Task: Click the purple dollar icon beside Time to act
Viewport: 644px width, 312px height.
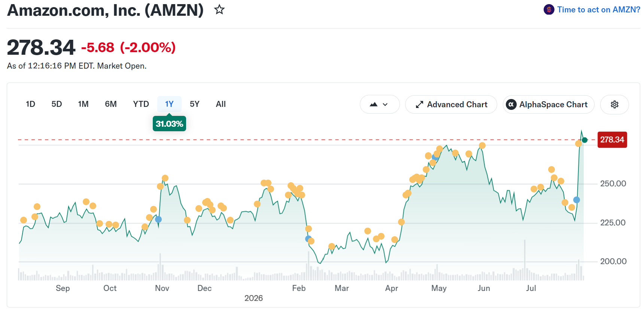Action: (549, 10)
